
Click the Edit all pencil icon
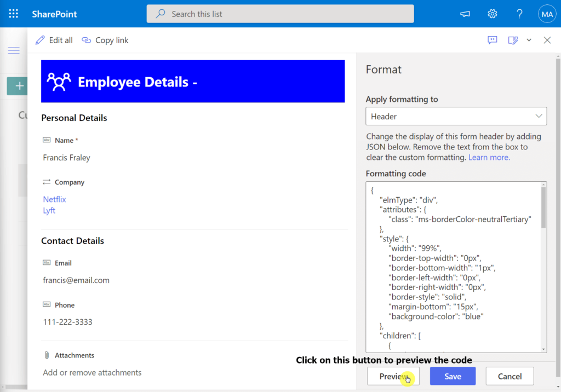40,40
